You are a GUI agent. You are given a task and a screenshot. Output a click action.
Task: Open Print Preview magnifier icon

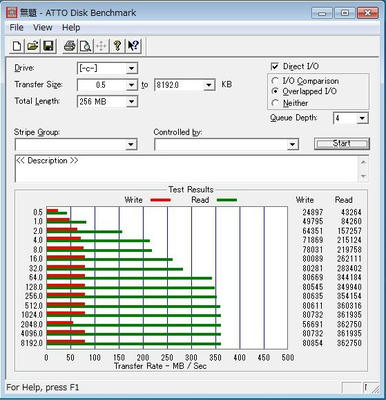(x=86, y=46)
